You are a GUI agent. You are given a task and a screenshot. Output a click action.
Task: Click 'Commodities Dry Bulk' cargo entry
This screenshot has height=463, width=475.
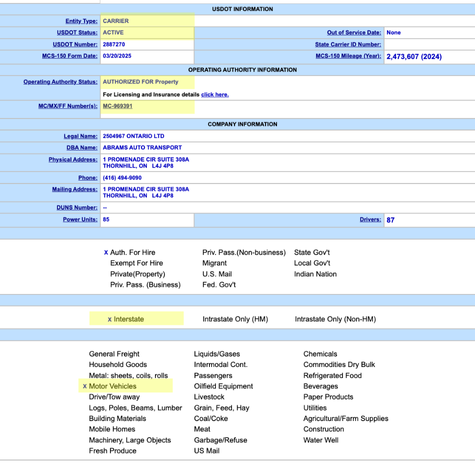[x=339, y=365]
